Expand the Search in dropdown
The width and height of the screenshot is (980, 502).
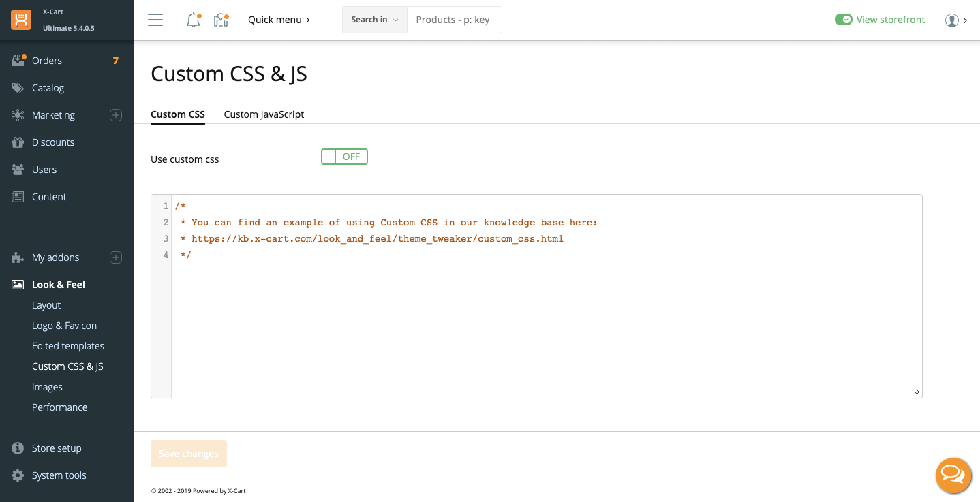pos(374,20)
